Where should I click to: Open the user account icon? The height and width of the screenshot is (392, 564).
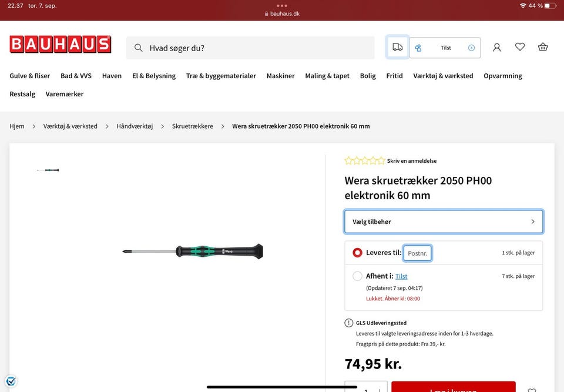click(497, 47)
